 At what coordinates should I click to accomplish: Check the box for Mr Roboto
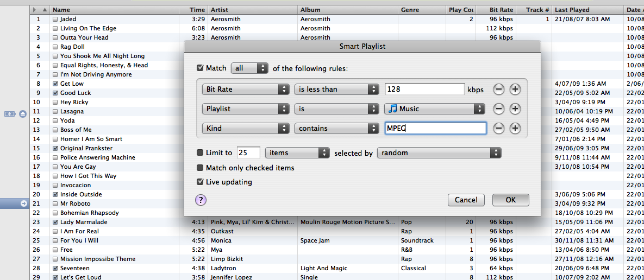(55, 203)
